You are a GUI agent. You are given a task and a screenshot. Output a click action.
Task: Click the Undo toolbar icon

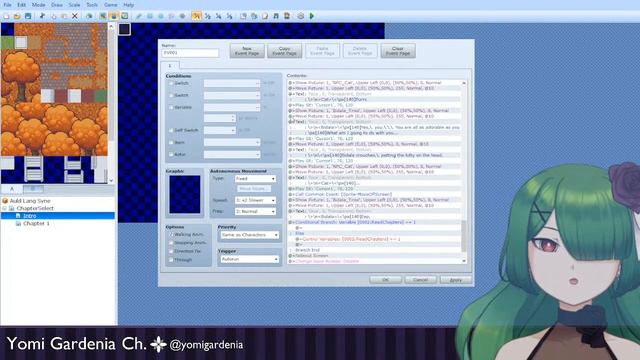coord(89,16)
